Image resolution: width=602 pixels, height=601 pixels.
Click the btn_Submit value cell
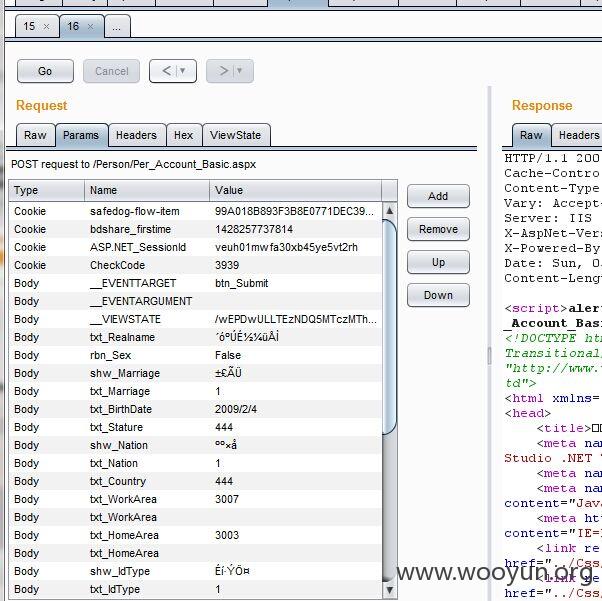(241, 283)
